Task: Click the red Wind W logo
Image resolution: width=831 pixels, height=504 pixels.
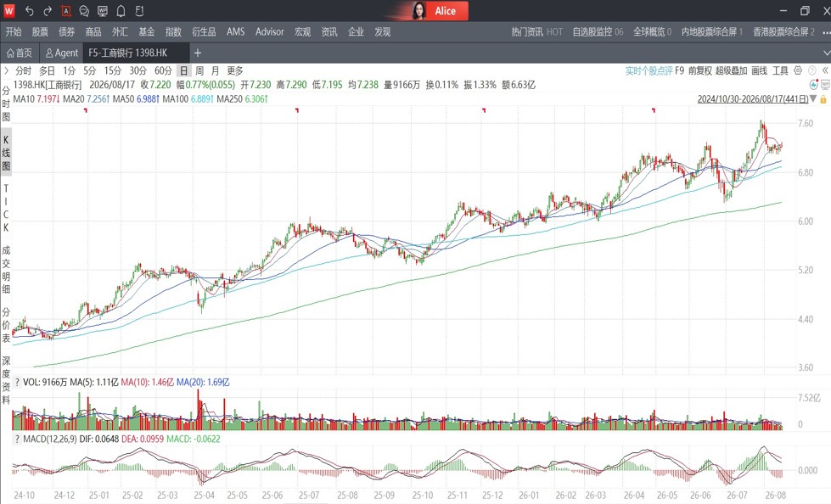Action: coord(9,10)
